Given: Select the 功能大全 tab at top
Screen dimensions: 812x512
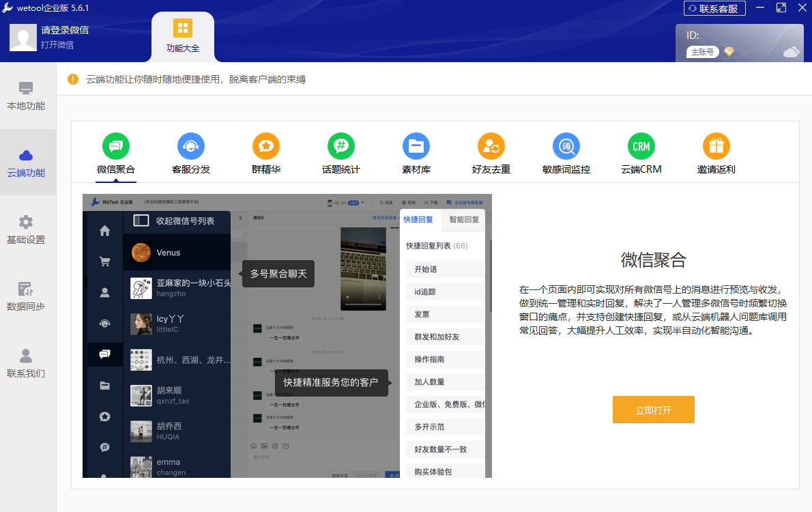Looking at the screenshot, I should pyautogui.click(x=182, y=36).
